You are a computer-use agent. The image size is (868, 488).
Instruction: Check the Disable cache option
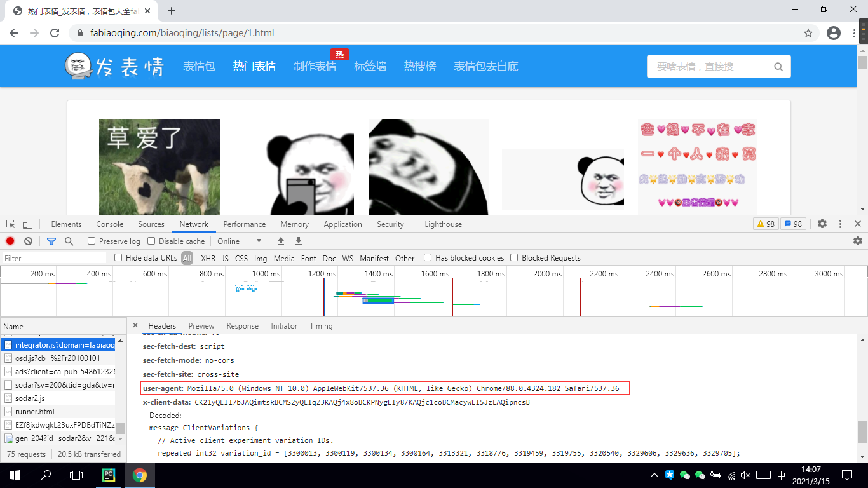150,241
